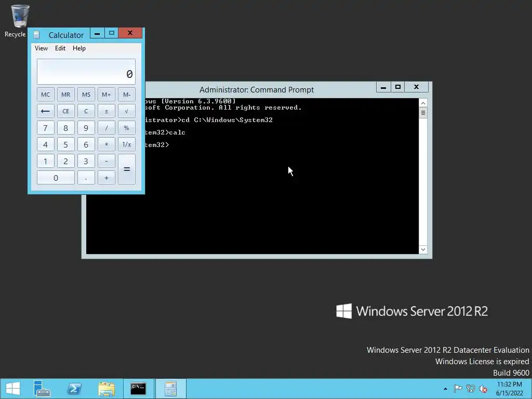Click the Calculator display field
This screenshot has width=532, height=399.
click(x=86, y=72)
